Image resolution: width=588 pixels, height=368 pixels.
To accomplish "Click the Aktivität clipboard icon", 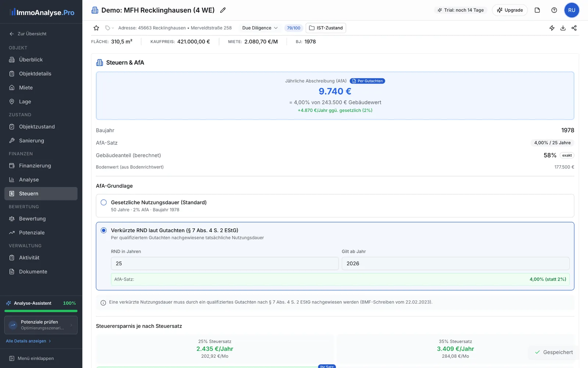I will pyautogui.click(x=12, y=258).
